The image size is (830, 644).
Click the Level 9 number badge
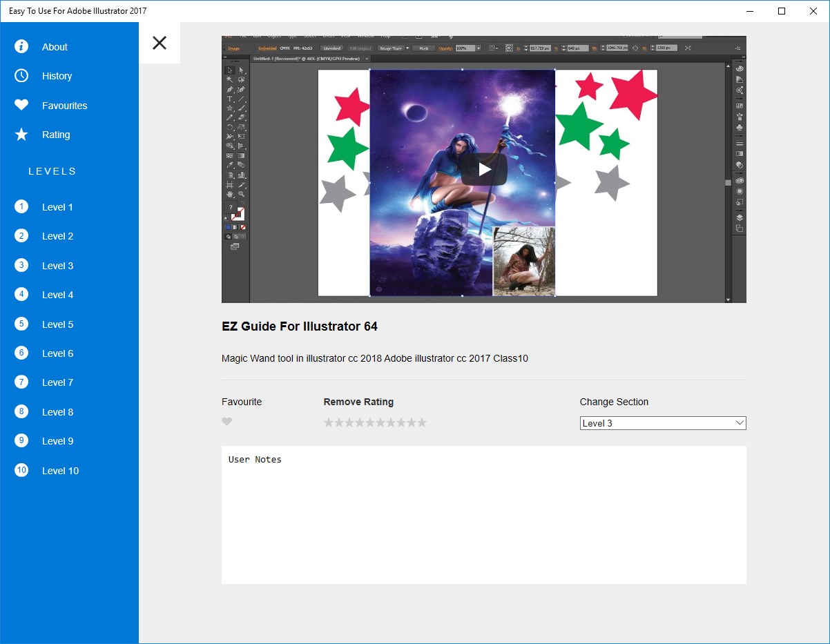pos(21,440)
